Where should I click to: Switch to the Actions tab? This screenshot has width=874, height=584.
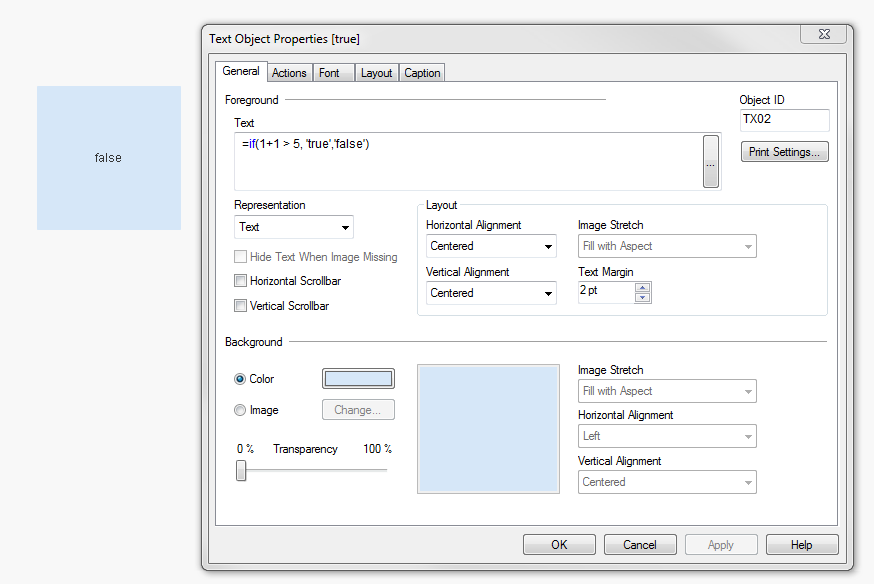[x=289, y=73]
